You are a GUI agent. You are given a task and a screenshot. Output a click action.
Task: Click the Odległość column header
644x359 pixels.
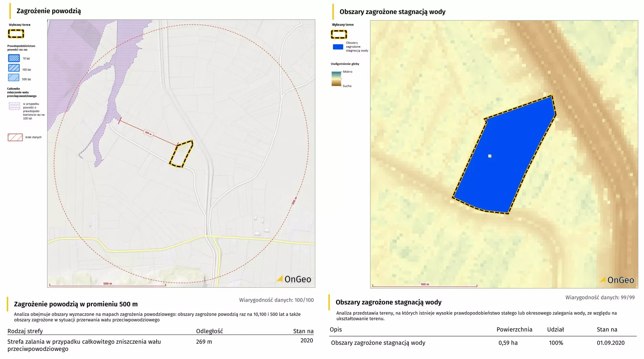[209, 331]
